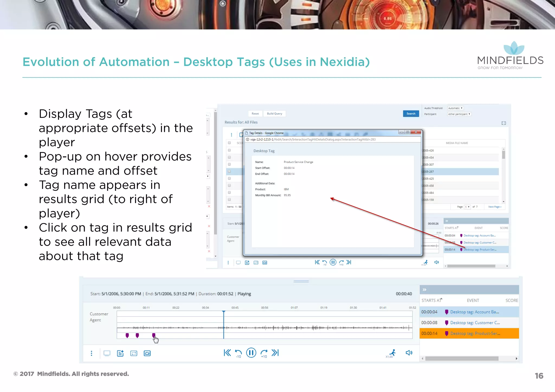Click rewind 10 seconds in bottom player
555x392 pixels.
pos(238,353)
